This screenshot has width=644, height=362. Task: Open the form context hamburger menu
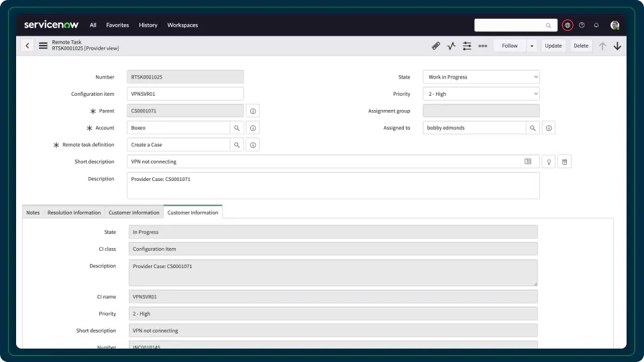43,46
